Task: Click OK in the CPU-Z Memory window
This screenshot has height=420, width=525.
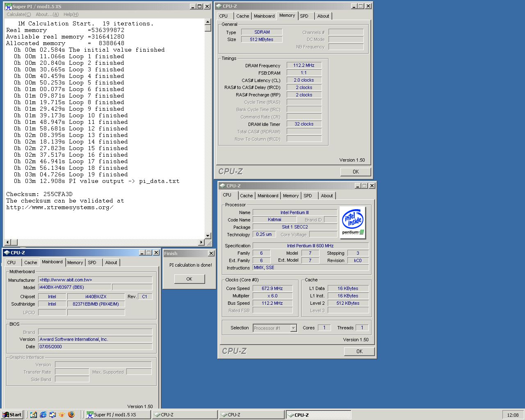Action: pos(356,172)
